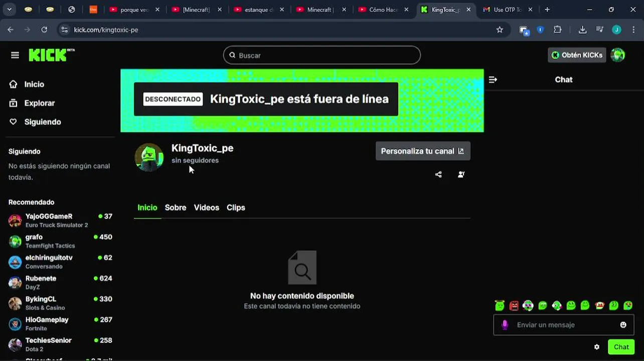Open the Kick hamburger sidebar menu
Screen dimensions: 644x361
(15, 55)
